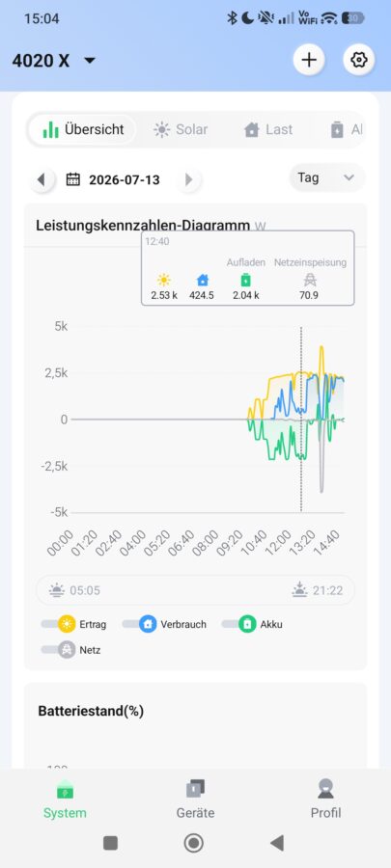Expand the 4020 X system dropdown
391x868 pixels.
tap(54, 61)
